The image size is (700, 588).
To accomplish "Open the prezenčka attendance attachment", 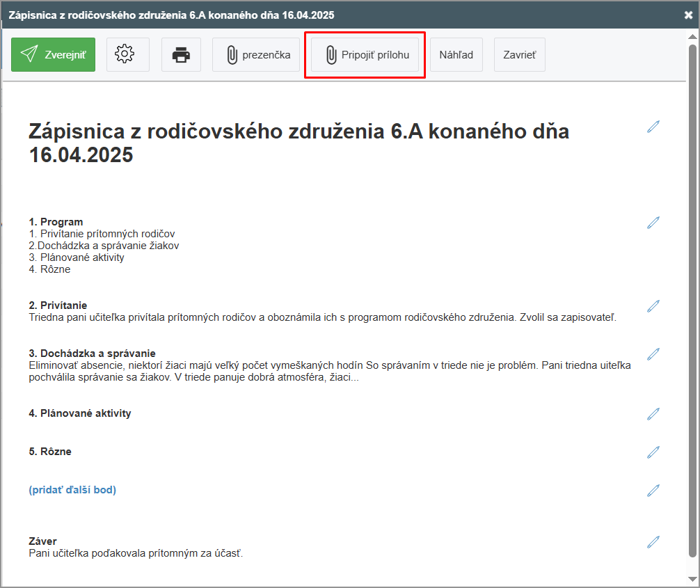I will pos(256,54).
